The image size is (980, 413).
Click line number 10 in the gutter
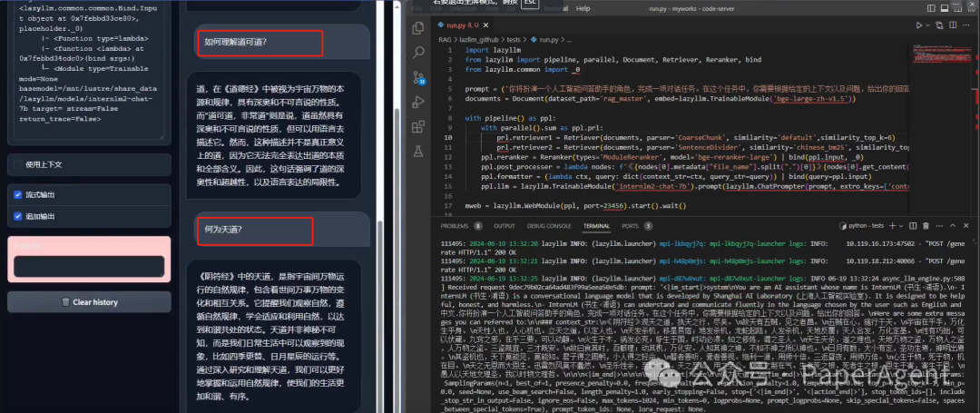449,137
